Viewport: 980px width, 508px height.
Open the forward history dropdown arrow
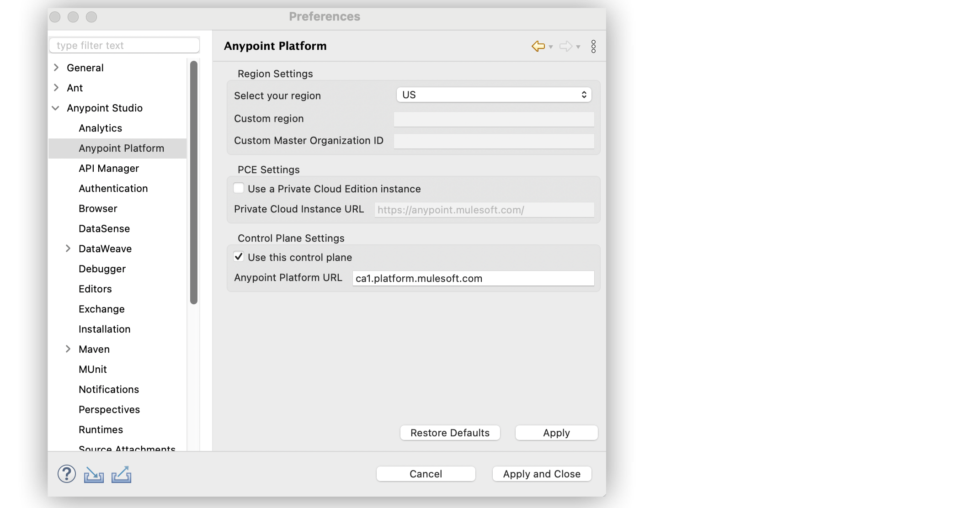pyautogui.click(x=578, y=47)
